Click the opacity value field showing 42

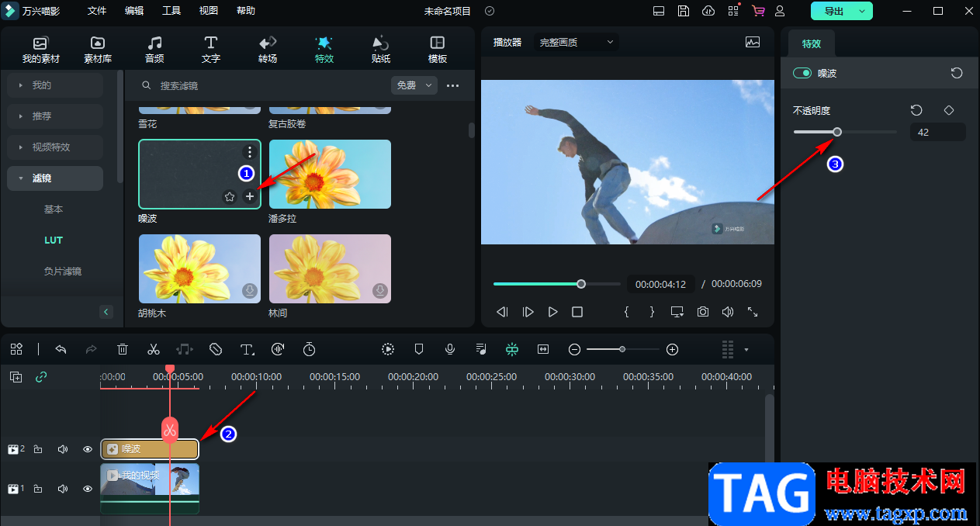click(x=938, y=133)
